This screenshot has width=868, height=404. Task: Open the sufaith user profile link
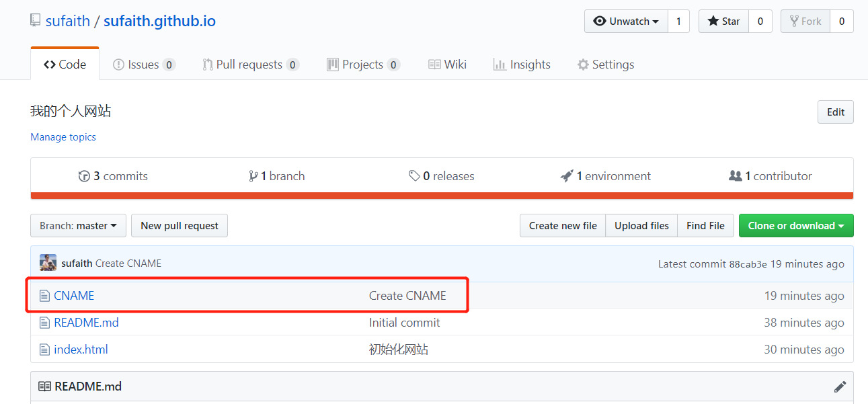[x=68, y=21]
